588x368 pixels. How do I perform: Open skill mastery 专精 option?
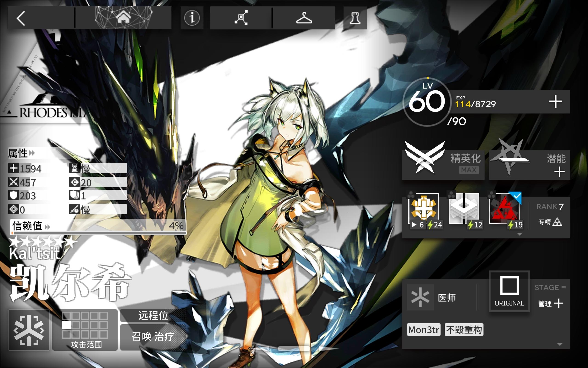point(550,222)
